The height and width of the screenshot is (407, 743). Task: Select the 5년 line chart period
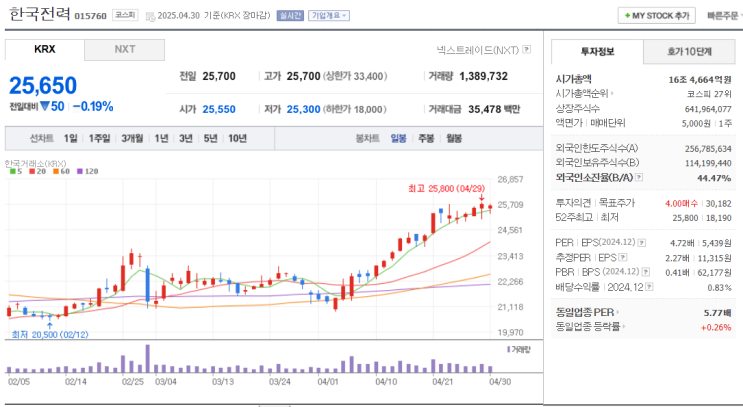click(x=210, y=138)
